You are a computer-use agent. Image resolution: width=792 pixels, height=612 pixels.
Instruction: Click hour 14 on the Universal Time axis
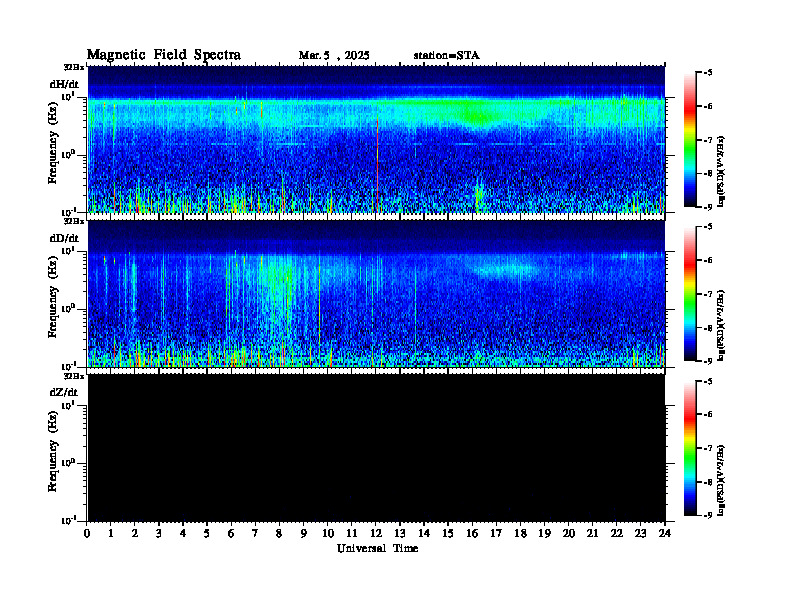pos(424,534)
